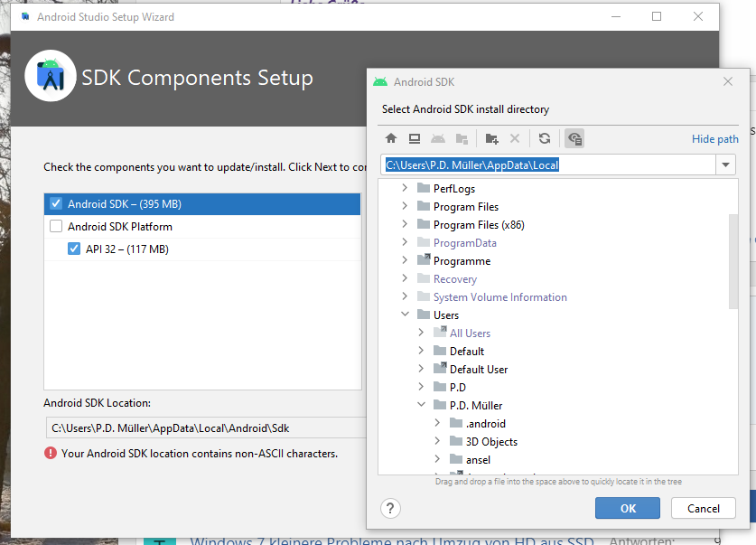This screenshot has height=545, width=756.
Task: Click the 'Android SDK Location:' label
Action: [x=97, y=403]
